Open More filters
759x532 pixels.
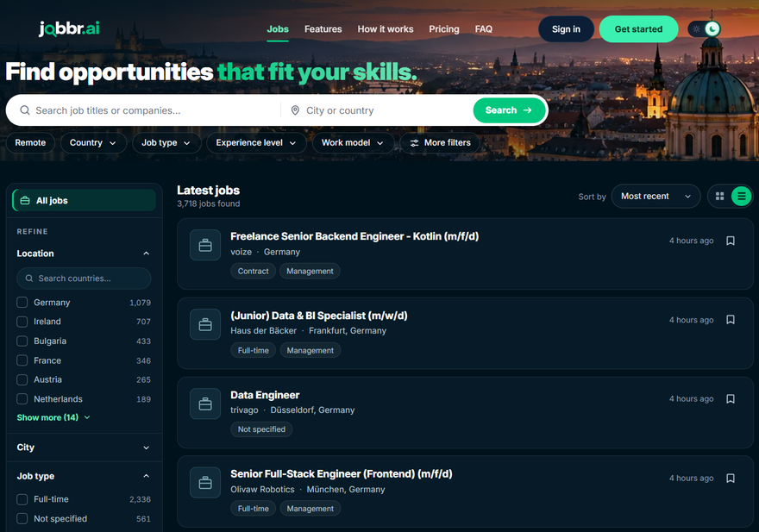pyautogui.click(x=440, y=143)
